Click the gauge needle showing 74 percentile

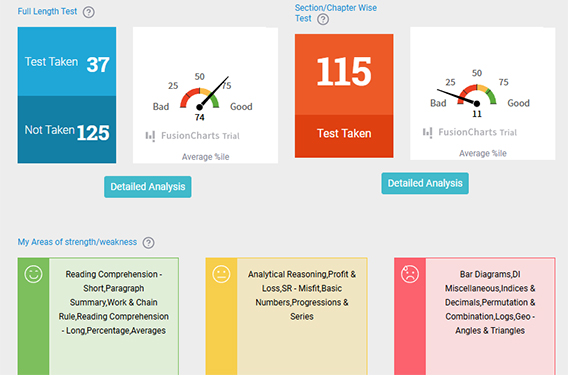click(x=214, y=92)
